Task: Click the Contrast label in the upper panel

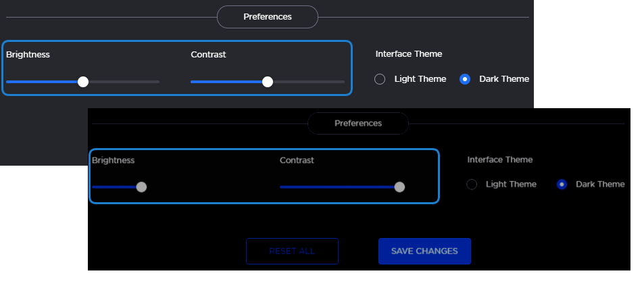Action: pos(208,54)
